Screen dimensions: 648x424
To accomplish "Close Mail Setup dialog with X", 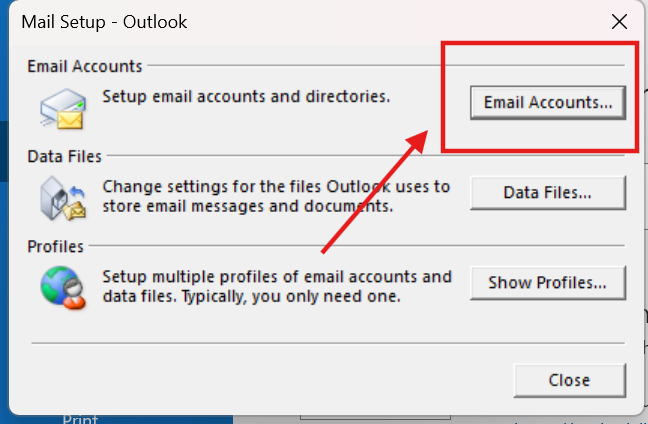I will [619, 22].
